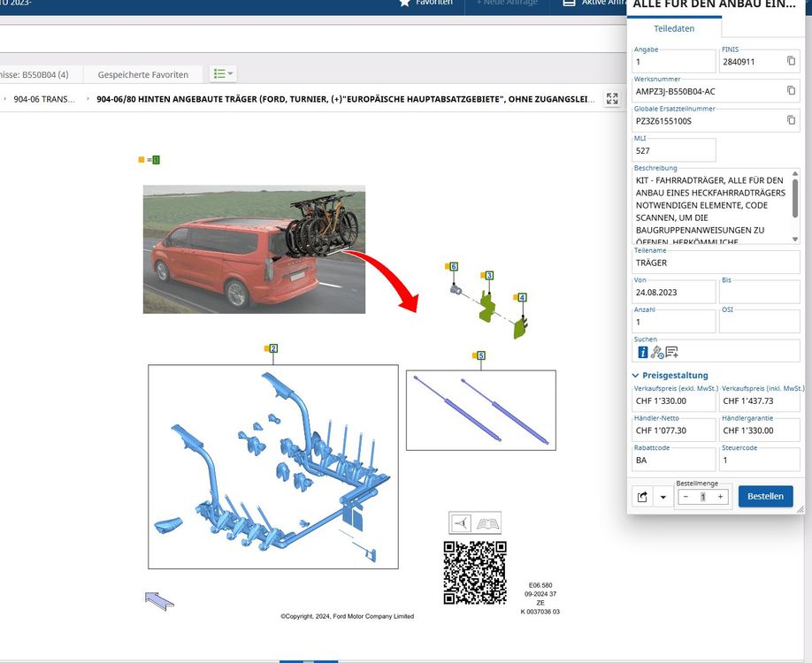Click Neue Anfrage in header
Screen dimensions: 812x663
click(x=507, y=3)
